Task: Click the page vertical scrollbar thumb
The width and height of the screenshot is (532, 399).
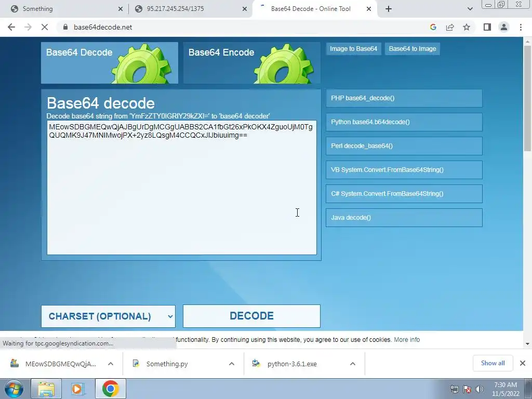Action: tap(527, 98)
